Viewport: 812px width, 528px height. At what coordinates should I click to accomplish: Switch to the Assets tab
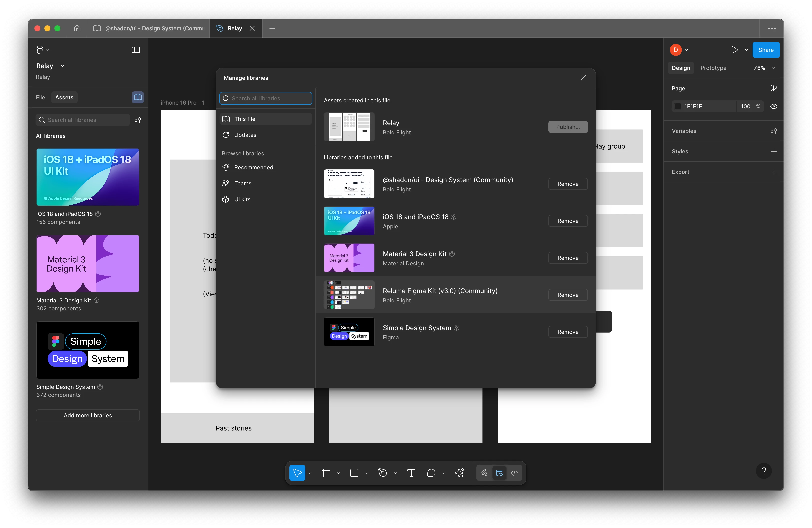pyautogui.click(x=64, y=97)
